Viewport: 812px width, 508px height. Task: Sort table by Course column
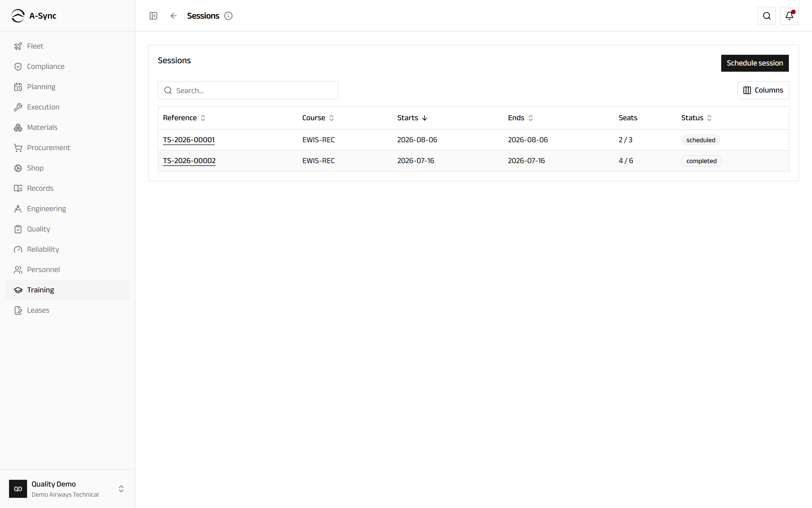point(318,118)
